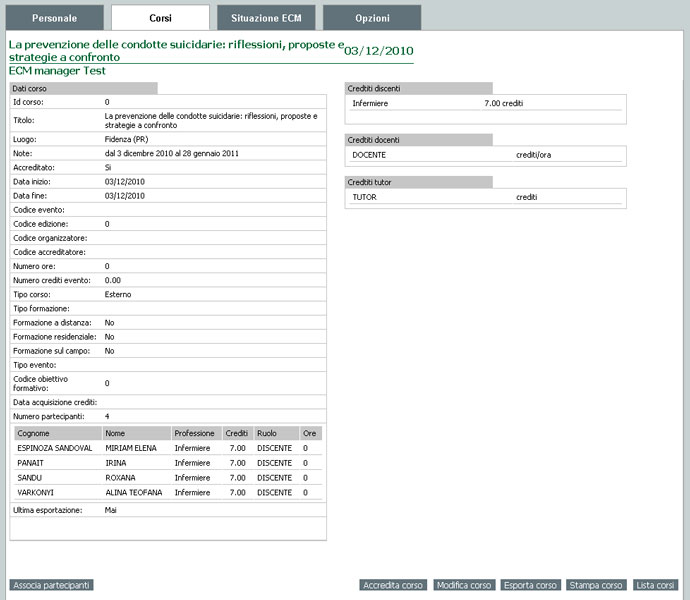Click the Esporta corso button
The width and height of the screenshot is (690, 600).
530,585
